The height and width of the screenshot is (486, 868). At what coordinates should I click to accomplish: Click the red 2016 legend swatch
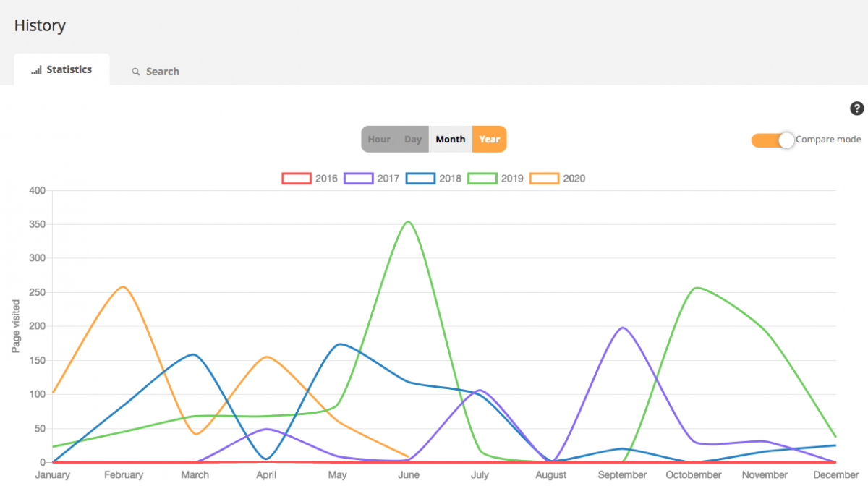click(x=297, y=178)
